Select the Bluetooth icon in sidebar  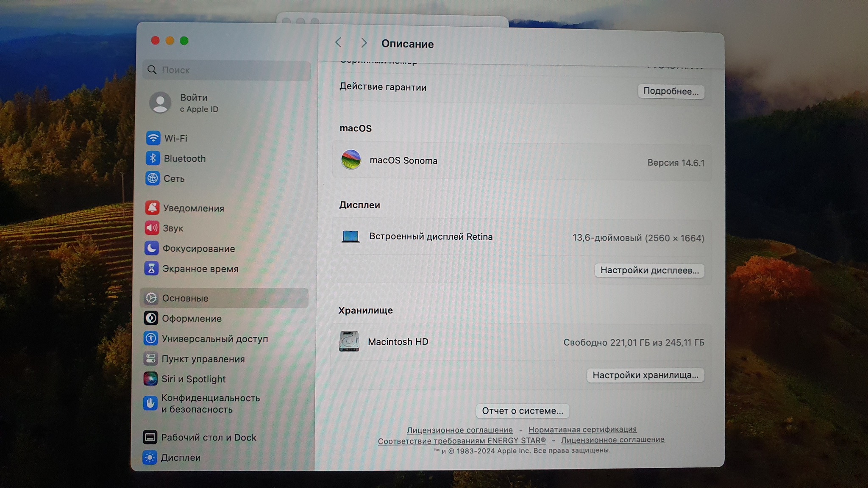tap(153, 158)
